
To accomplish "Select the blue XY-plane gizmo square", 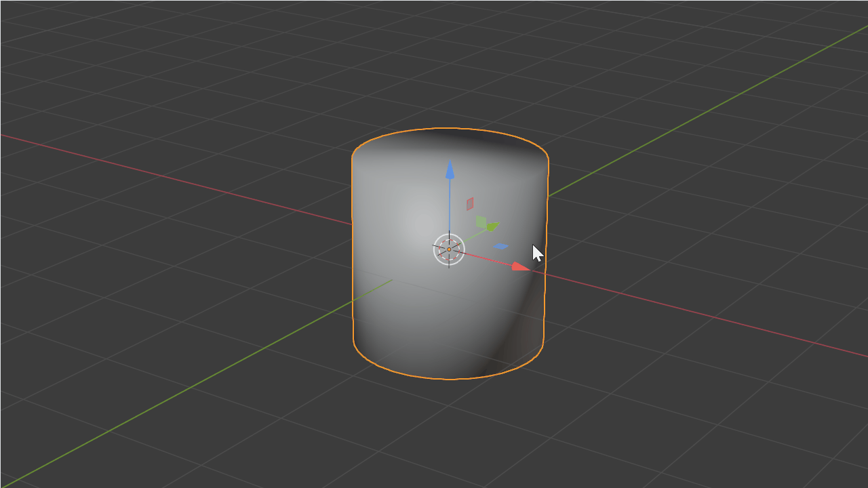I will (501, 246).
